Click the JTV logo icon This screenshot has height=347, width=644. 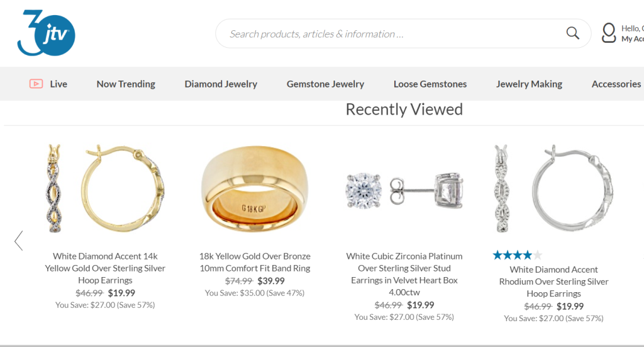(x=46, y=33)
